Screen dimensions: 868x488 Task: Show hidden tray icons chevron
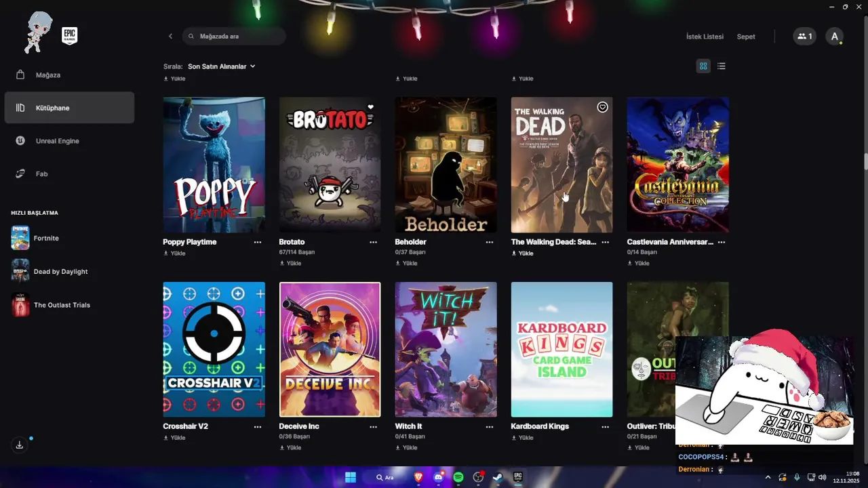tap(768, 477)
